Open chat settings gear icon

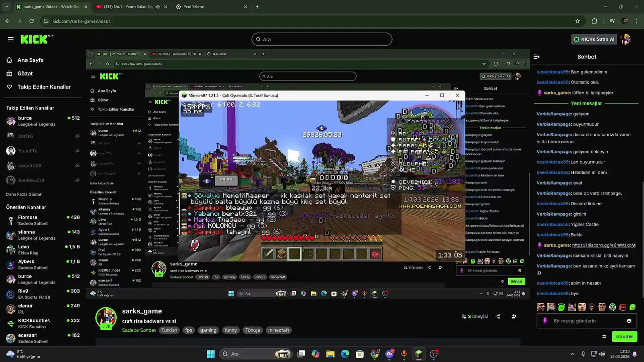tap(604, 336)
